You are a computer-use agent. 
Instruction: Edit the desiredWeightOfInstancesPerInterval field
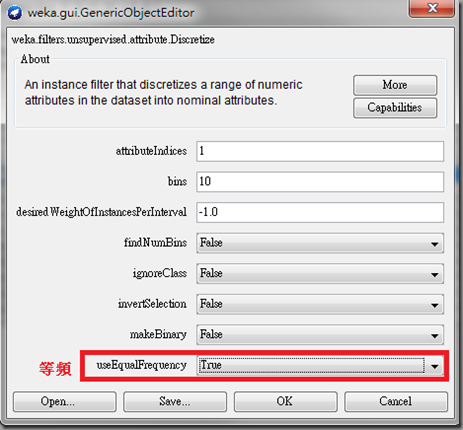coord(320,212)
